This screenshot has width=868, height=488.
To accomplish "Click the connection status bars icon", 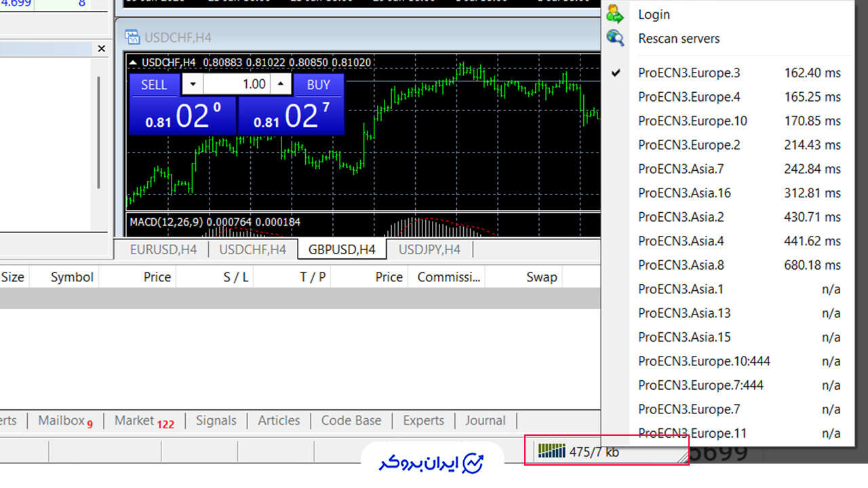I will tap(551, 451).
